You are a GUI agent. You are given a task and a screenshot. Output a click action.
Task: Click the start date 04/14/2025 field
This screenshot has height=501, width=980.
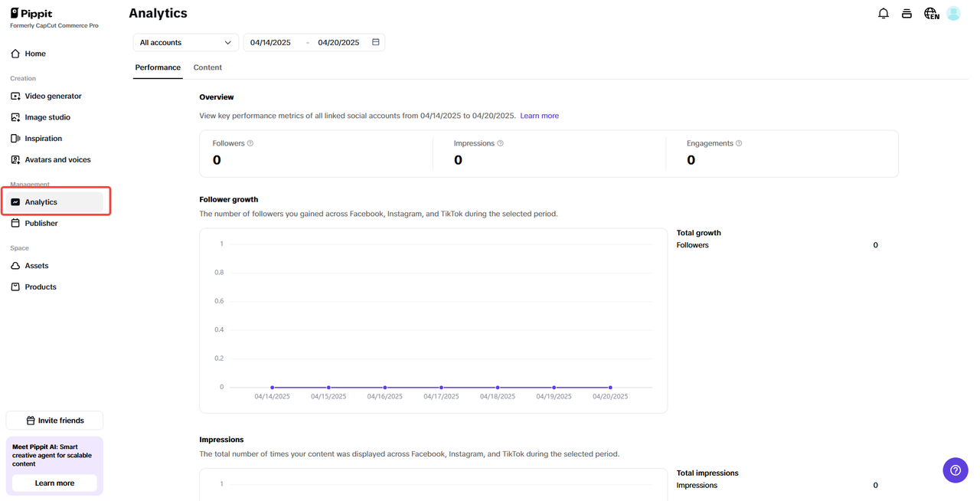point(270,42)
